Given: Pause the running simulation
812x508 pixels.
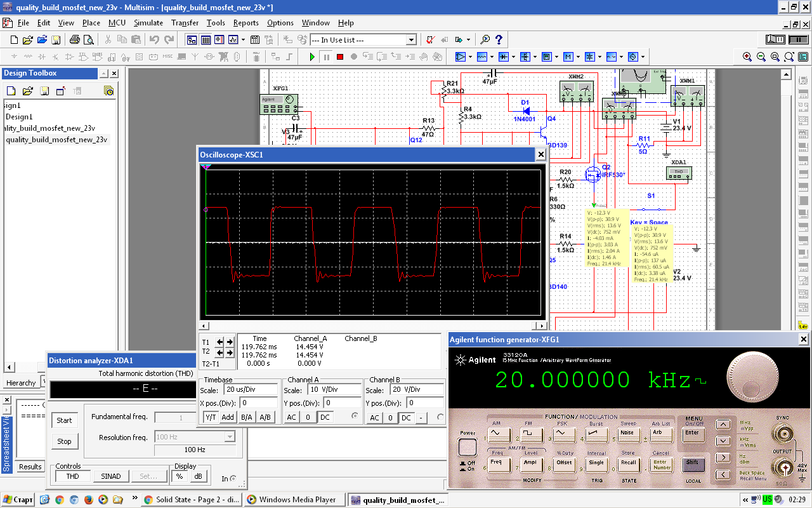Looking at the screenshot, I should 326,57.
